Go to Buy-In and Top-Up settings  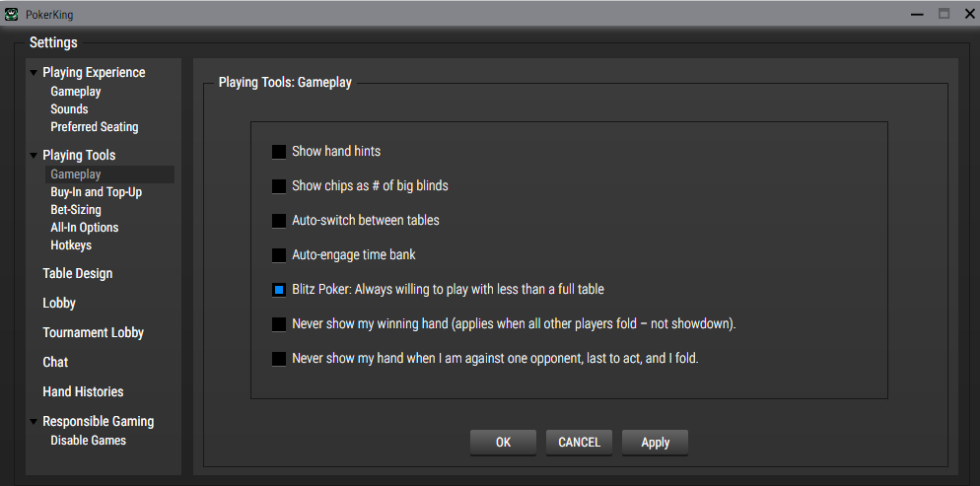point(97,192)
